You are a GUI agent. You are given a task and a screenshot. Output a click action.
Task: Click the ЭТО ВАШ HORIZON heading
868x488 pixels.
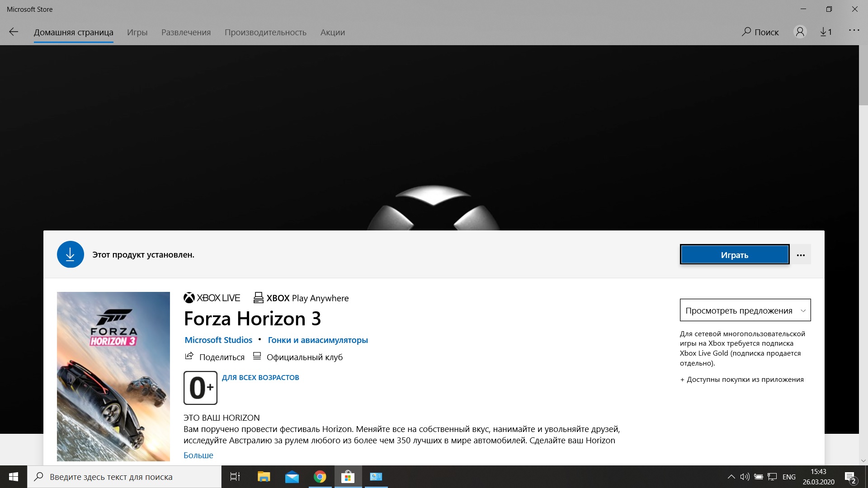pyautogui.click(x=222, y=418)
